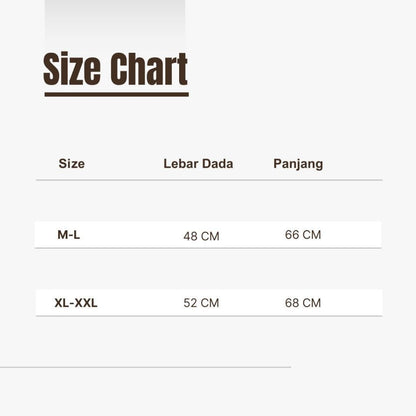Image resolution: width=416 pixels, height=416 pixels.
Task: Click the word Size in the title
Action: click(x=72, y=69)
